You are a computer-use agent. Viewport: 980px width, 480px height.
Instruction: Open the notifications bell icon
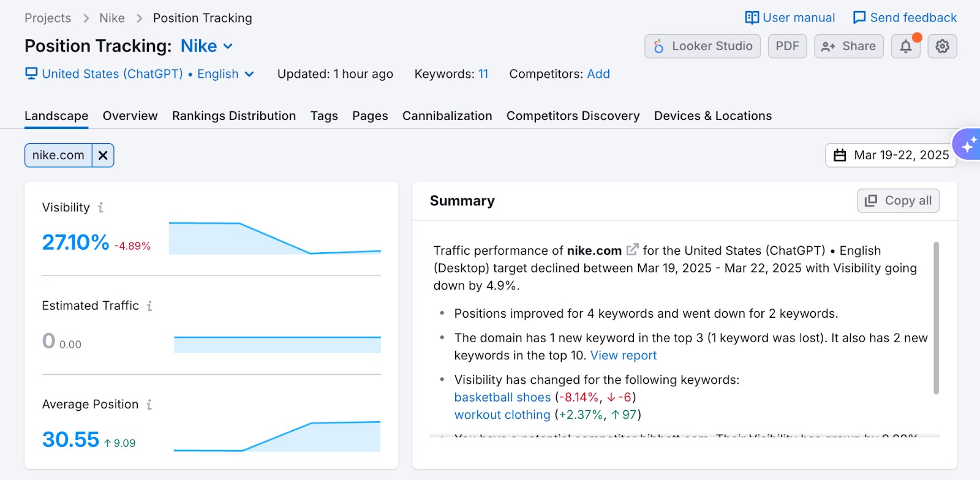tap(905, 47)
